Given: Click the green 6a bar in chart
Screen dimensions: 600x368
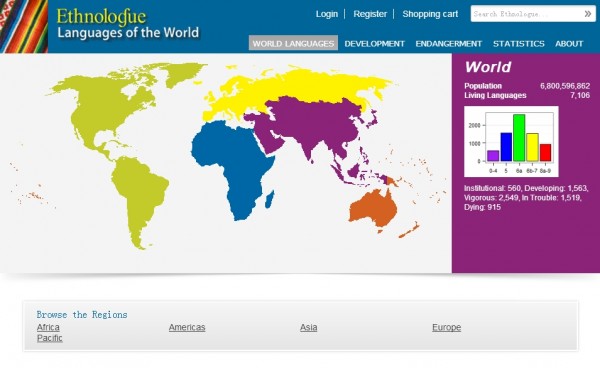Looking at the screenshot, I should click(519, 138).
